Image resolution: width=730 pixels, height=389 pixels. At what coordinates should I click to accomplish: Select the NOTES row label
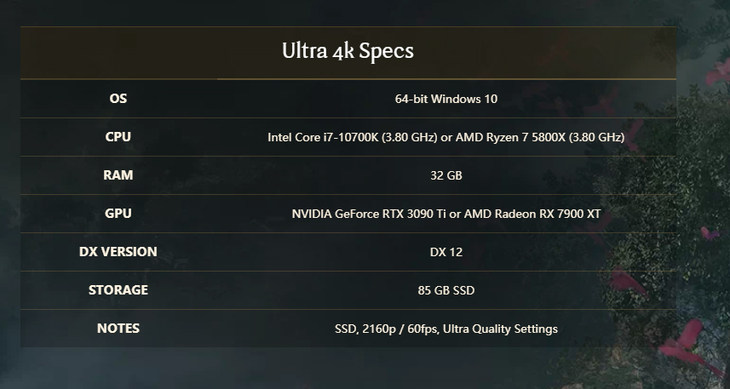[118, 328]
